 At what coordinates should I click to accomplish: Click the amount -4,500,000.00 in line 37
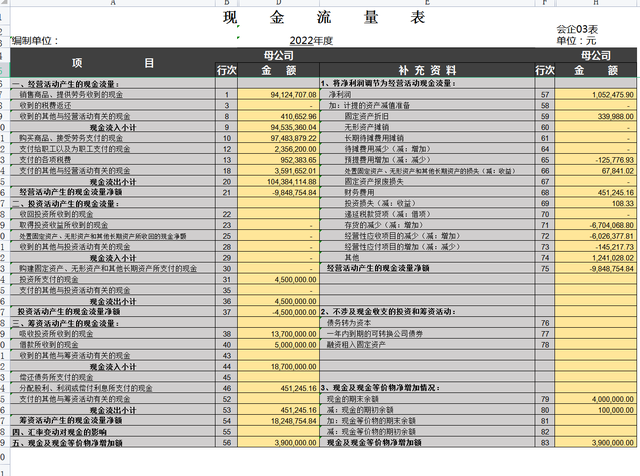pos(294,312)
